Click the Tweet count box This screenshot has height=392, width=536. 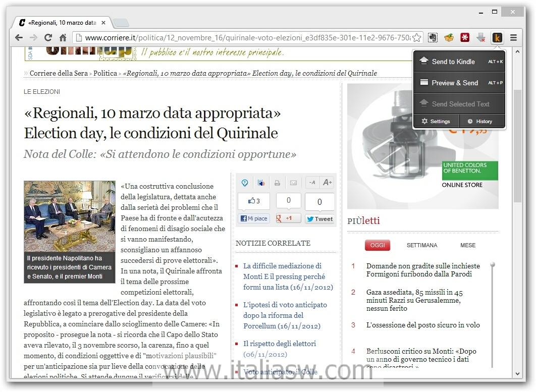click(x=319, y=202)
